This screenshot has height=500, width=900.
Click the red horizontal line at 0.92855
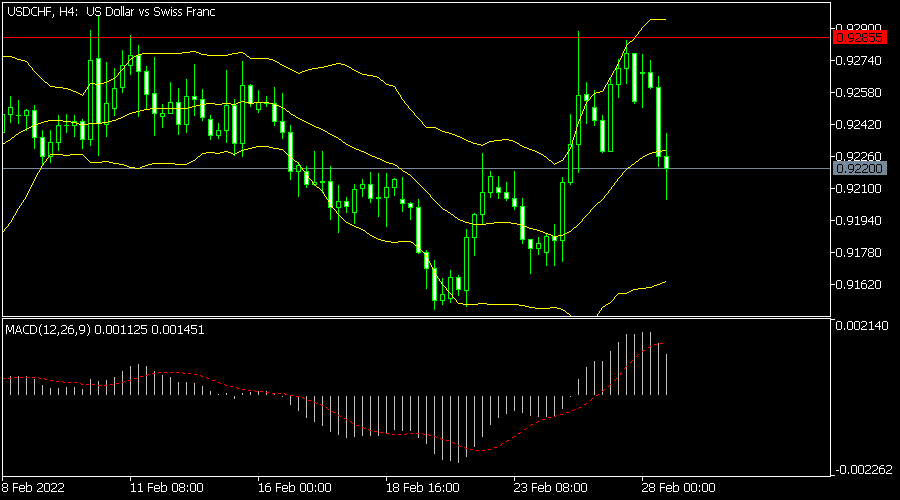[x=416, y=38]
